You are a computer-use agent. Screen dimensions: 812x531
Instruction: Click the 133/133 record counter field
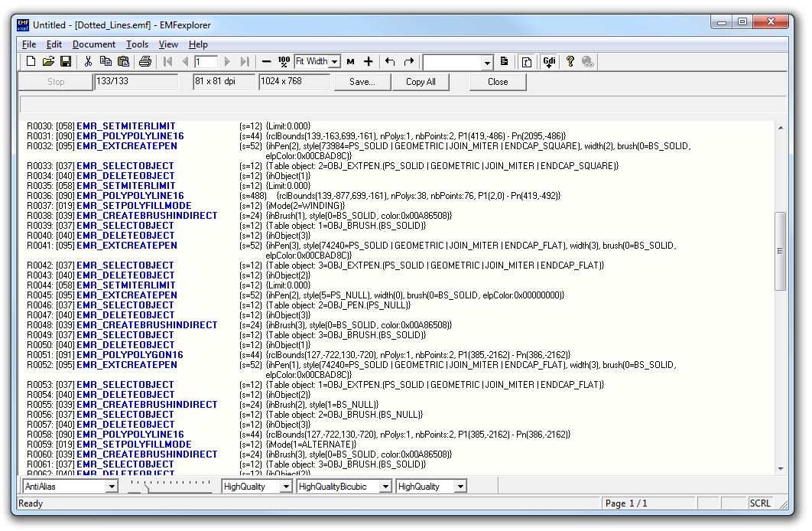pyautogui.click(x=135, y=81)
